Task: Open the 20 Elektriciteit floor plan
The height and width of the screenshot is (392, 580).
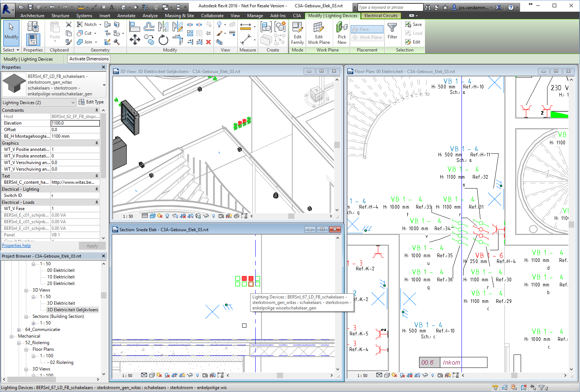Action: tap(61, 283)
